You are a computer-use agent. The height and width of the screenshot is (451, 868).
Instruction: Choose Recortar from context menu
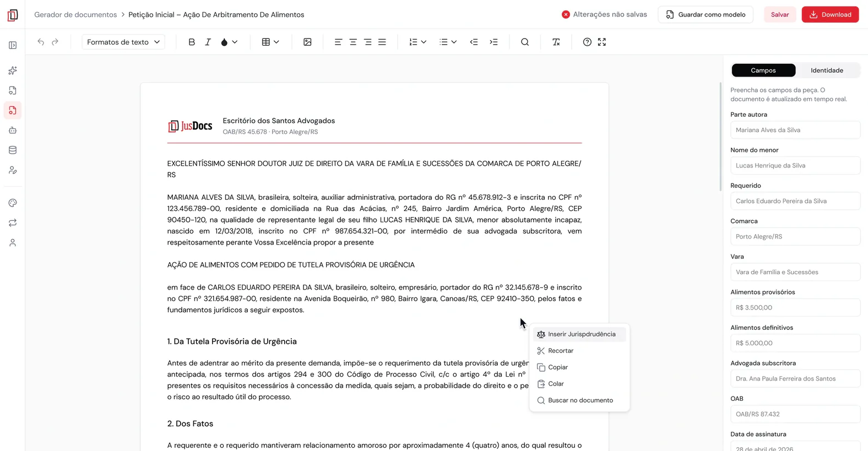pos(579,351)
